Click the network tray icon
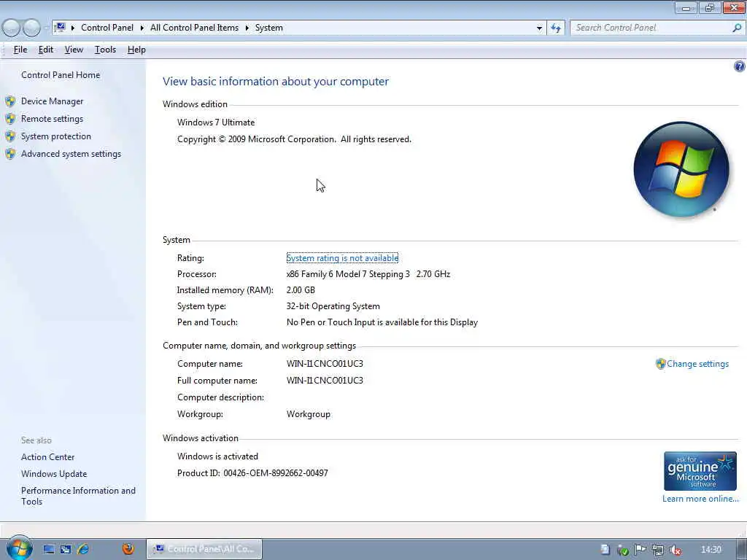 coord(658,550)
